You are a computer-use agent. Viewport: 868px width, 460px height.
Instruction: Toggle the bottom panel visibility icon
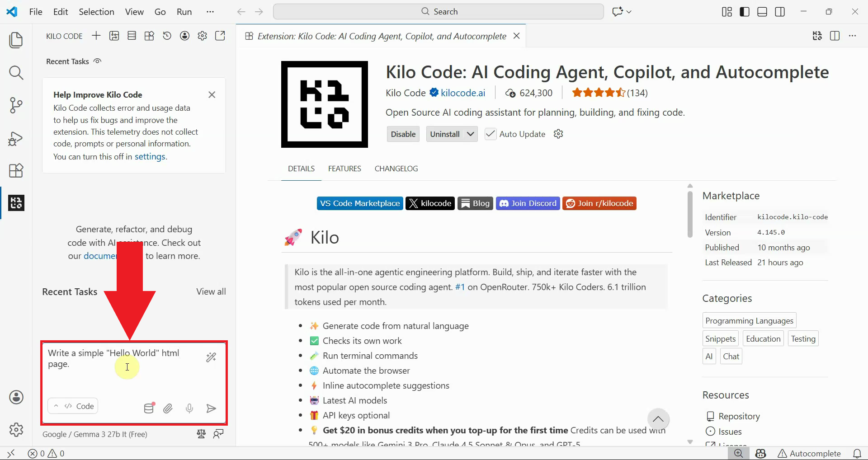coord(762,11)
